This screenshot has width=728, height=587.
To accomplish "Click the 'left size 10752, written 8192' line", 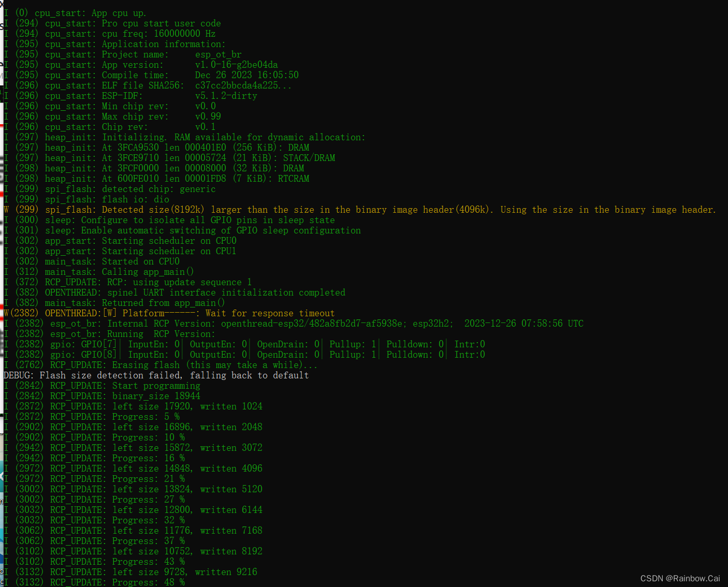I will pyautogui.click(x=133, y=551).
